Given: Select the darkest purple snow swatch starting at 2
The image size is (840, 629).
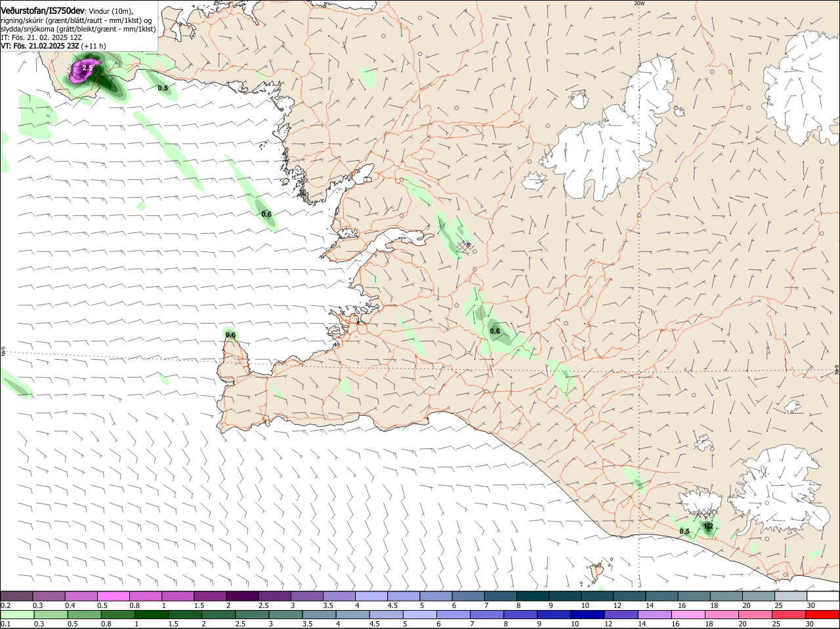Looking at the screenshot, I should tap(241, 596).
